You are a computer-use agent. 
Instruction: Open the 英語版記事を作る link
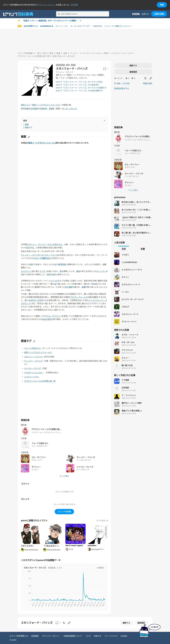click(x=122, y=88)
